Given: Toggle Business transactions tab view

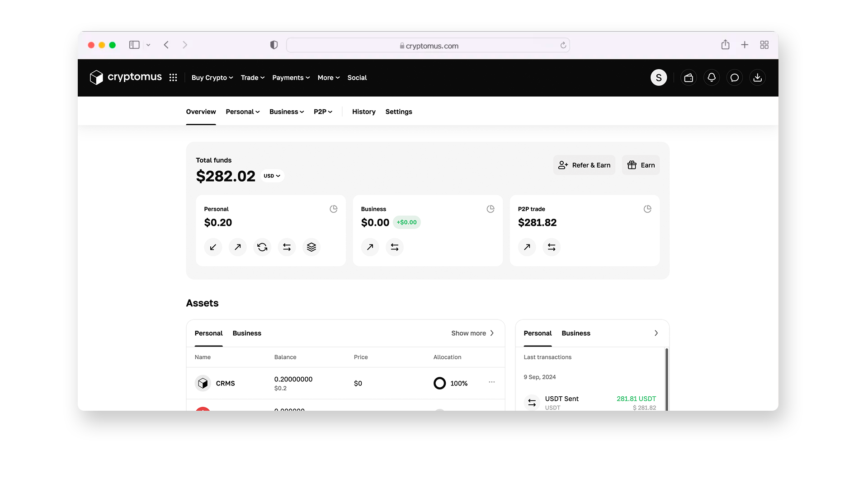Looking at the screenshot, I should (x=576, y=333).
